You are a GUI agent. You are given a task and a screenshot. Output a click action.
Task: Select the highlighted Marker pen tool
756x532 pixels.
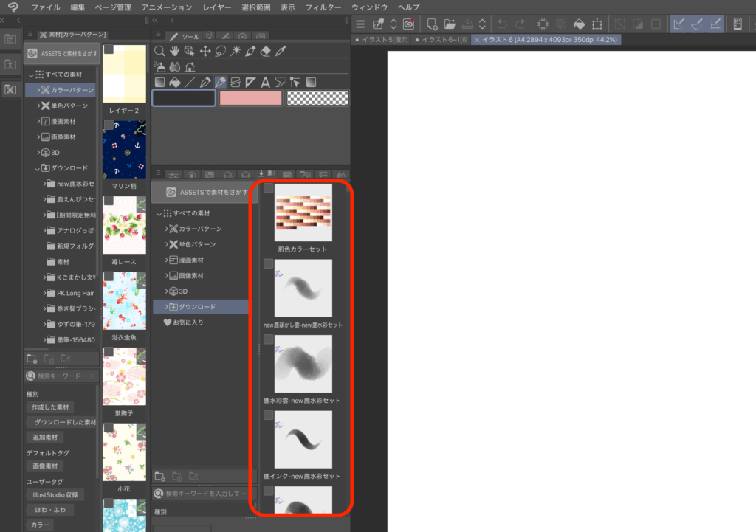[x=220, y=83]
